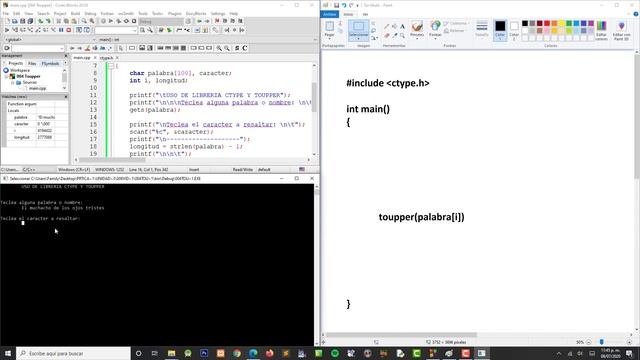Switch to the main.cpp editor tab

pos(82,58)
